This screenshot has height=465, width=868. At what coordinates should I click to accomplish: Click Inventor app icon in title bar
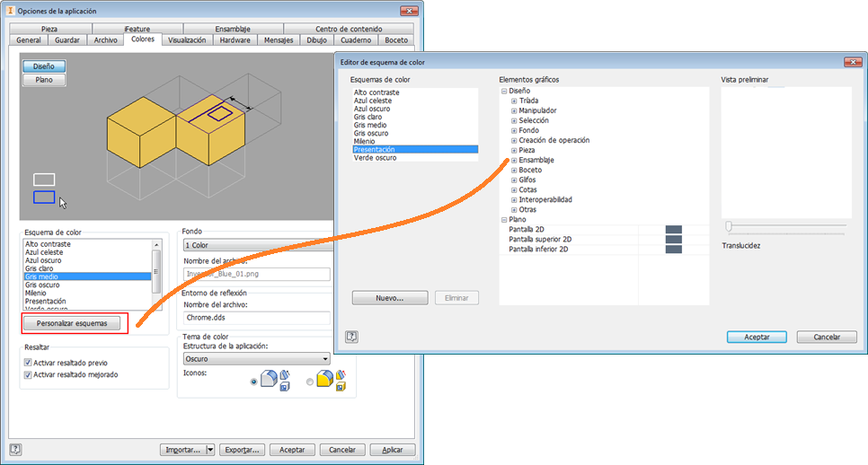11,11
